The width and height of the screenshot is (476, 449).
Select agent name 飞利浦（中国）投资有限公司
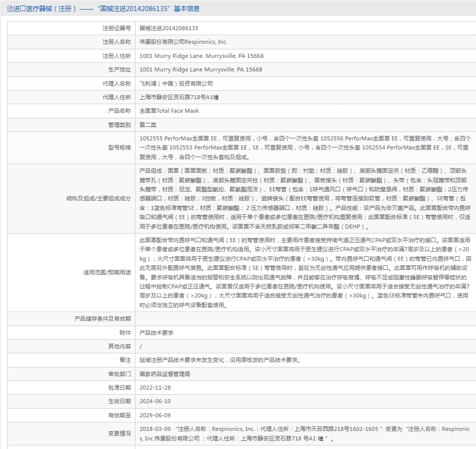176,84
